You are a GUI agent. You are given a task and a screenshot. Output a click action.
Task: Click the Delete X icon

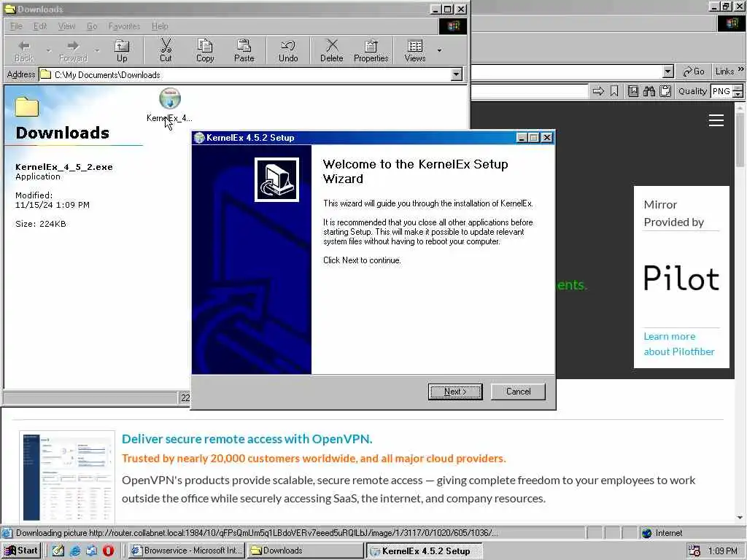332,51
